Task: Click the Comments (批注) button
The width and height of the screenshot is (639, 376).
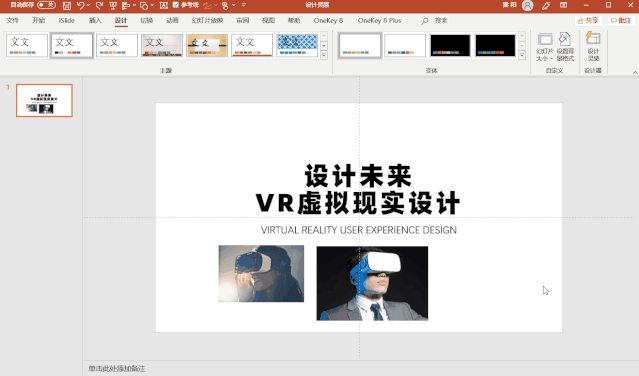Action: [621, 21]
